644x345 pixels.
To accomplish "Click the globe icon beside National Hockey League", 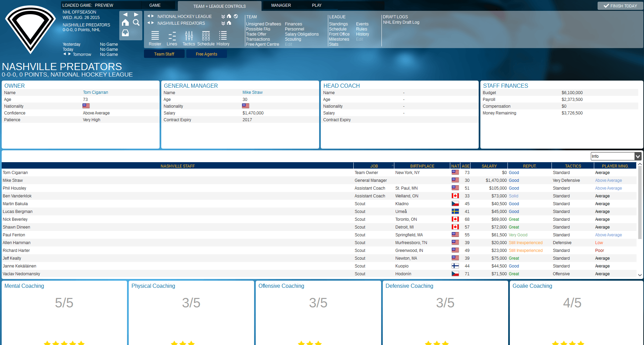I will coord(236,16).
